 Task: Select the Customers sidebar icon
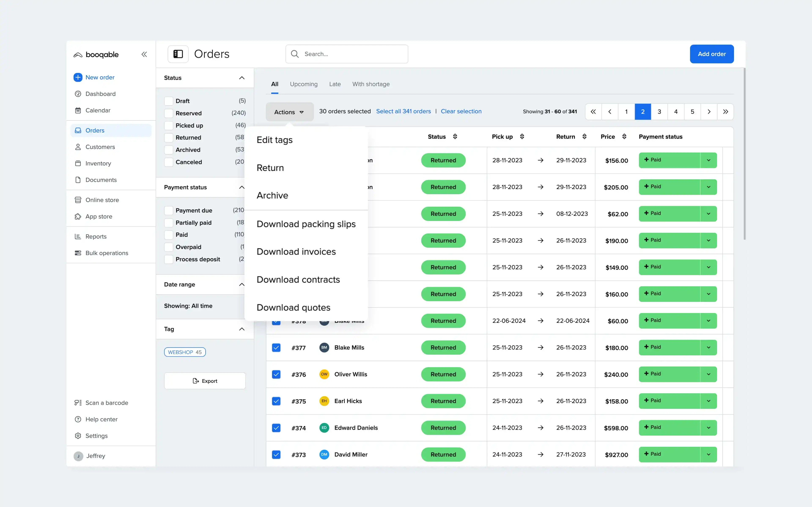point(78,147)
